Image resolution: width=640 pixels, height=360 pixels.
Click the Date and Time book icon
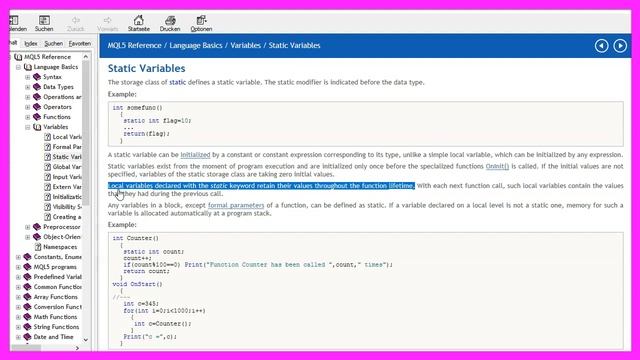[x=27, y=337]
